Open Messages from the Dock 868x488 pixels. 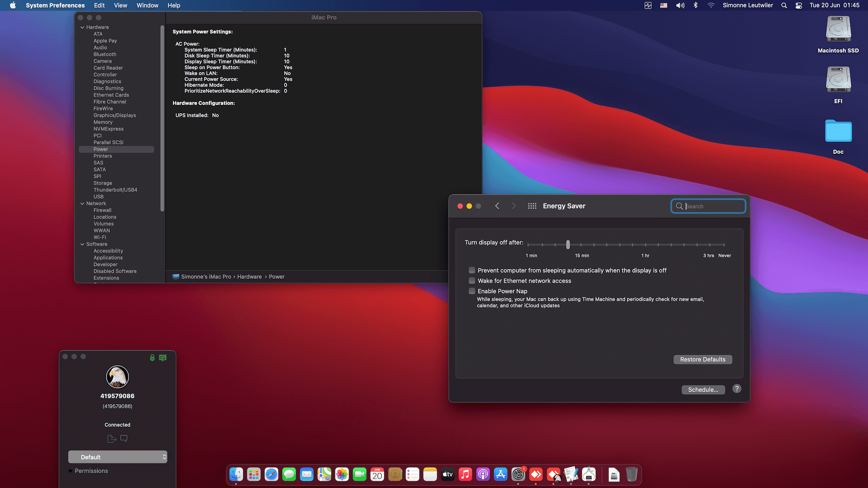coord(289,474)
